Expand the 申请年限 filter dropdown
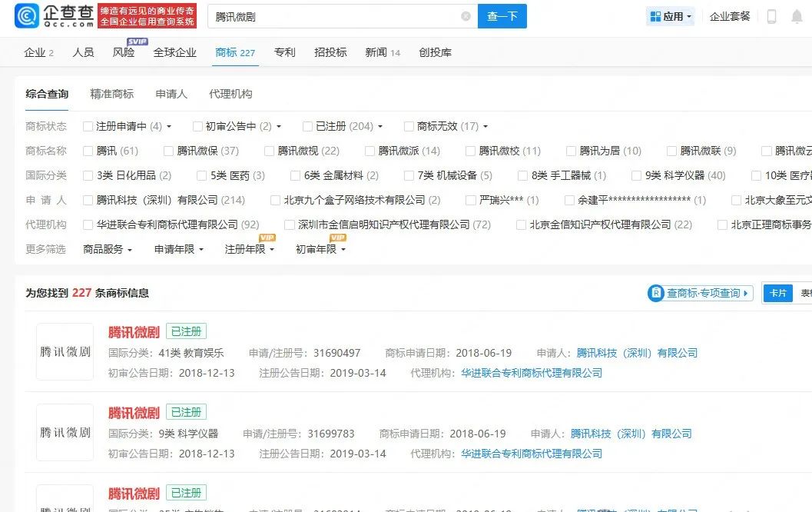The height and width of the screenshot is (512, 812). 179,249
